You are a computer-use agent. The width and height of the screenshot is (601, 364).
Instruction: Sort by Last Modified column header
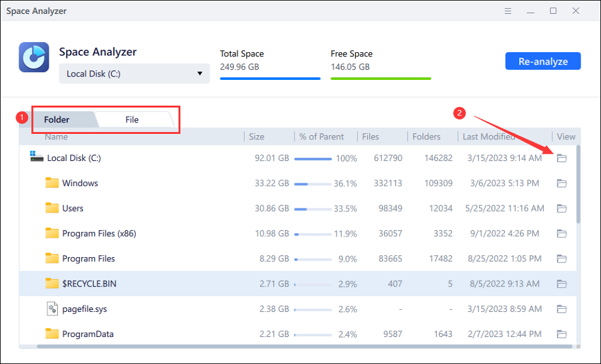(488, 136)
